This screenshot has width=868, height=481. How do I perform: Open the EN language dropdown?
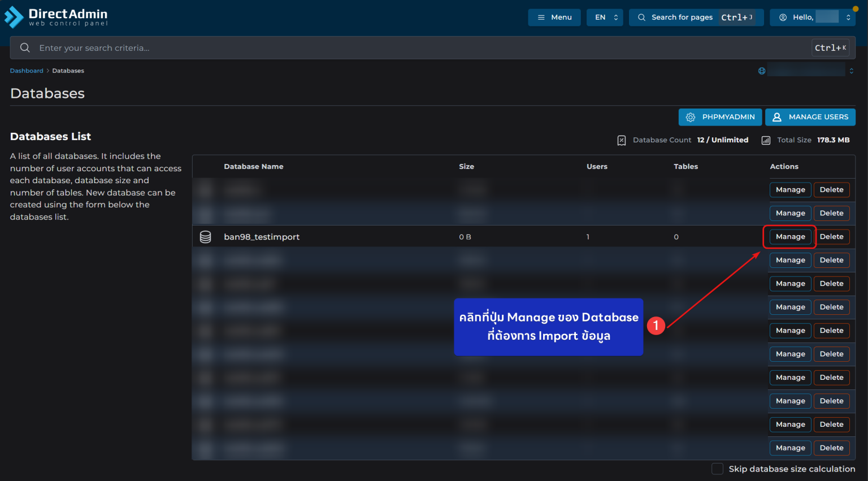click(605, 17)
